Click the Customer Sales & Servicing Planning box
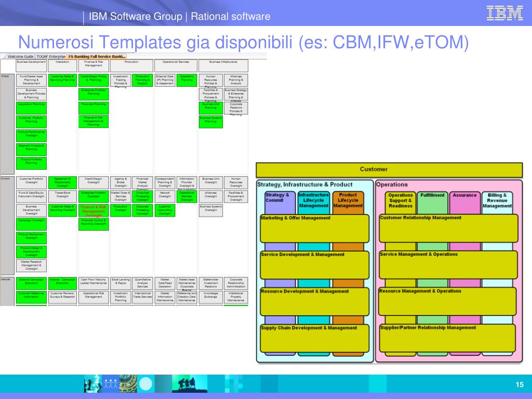Viewport: 532px width, 399px height. pos(62,81)
